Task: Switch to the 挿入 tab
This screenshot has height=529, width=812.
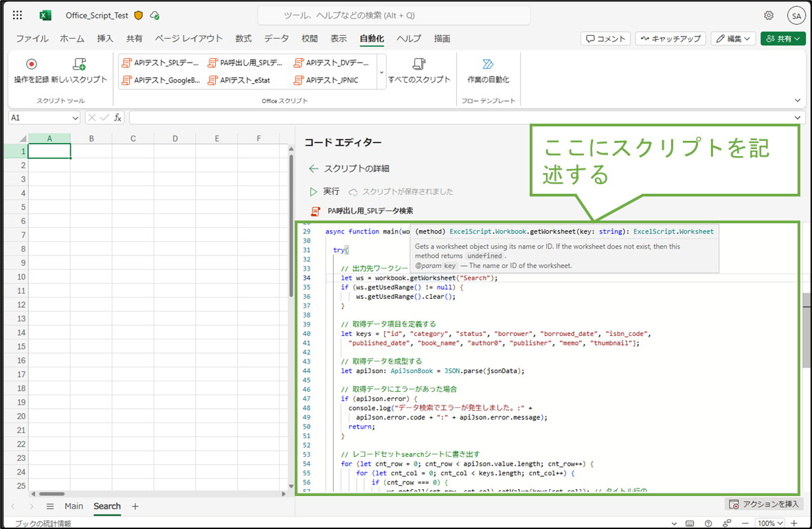Action: (x=105, y=39)
